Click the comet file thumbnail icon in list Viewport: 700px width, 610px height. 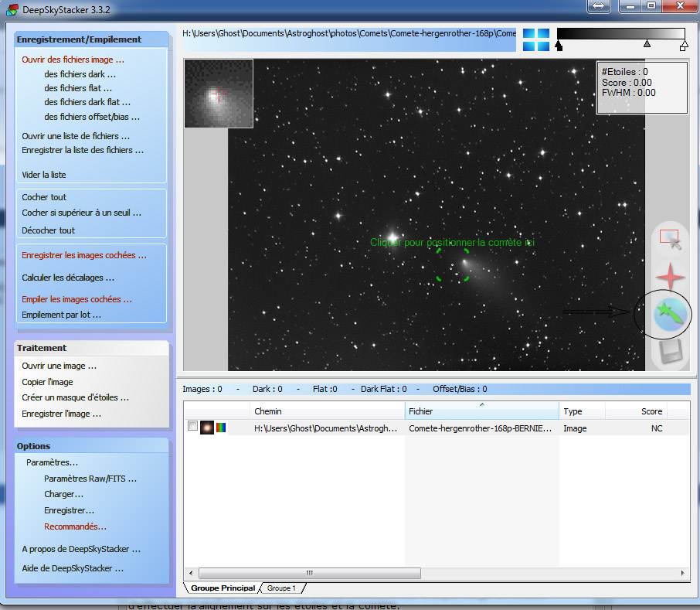207,428
